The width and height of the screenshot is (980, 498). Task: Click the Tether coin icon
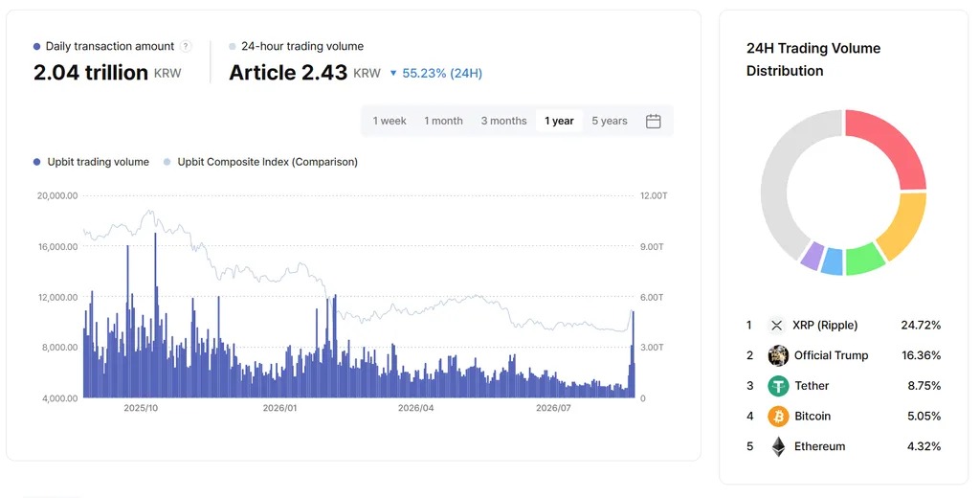[x=778, y=386]
